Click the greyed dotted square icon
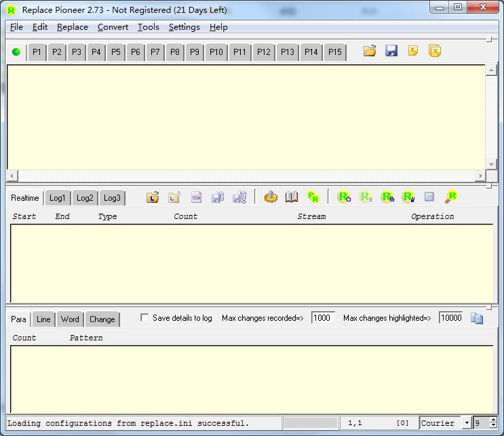Image resolution: width=504 pixels, height=436 pixels. pyautogui.click(x=429, y=197)
